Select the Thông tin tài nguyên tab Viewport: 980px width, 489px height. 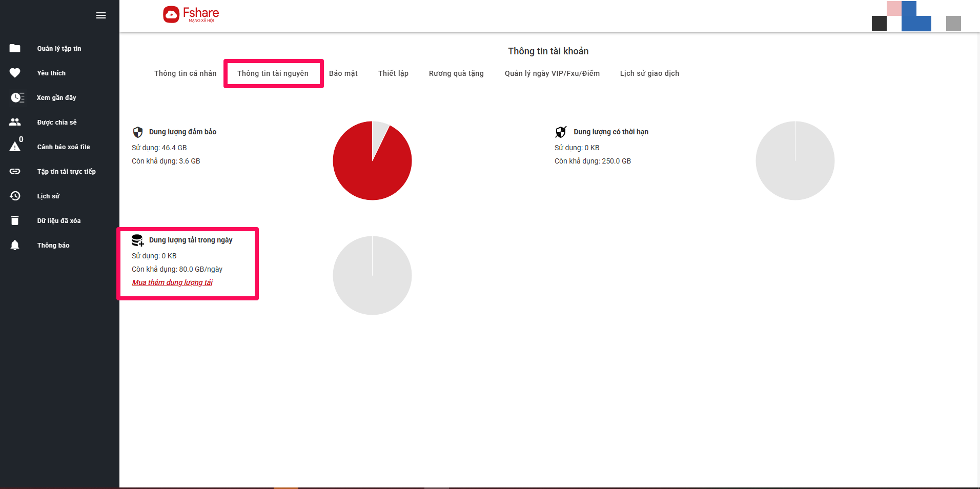[x=273, y=73]
